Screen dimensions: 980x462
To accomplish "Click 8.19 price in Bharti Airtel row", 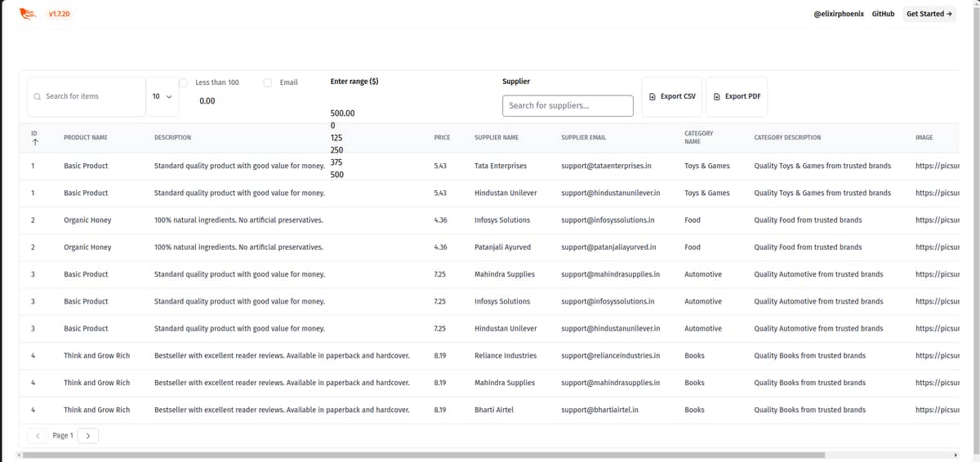I will [x=440, y=410].
